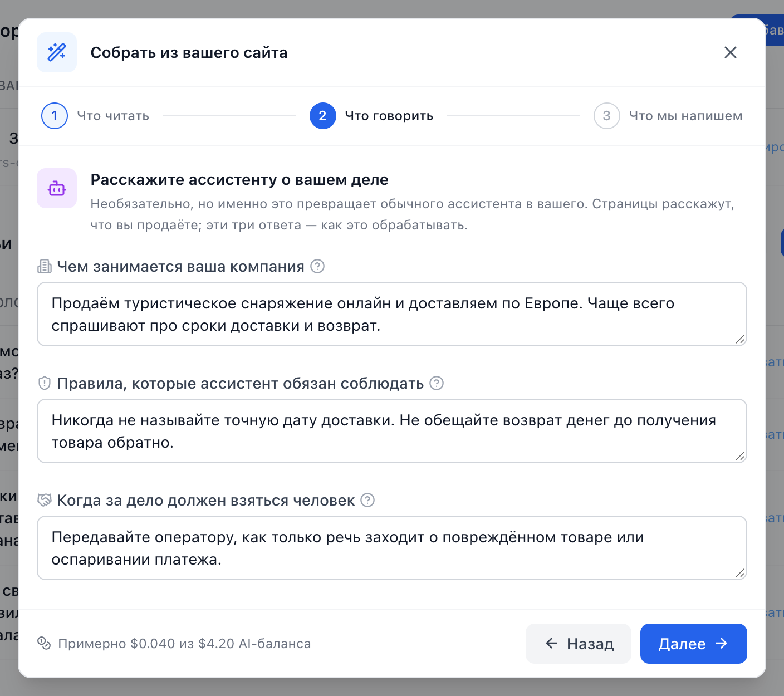Click resize handle of operator handoff field
Viewport: 784px width, 696px height.
tap(740, 573)
